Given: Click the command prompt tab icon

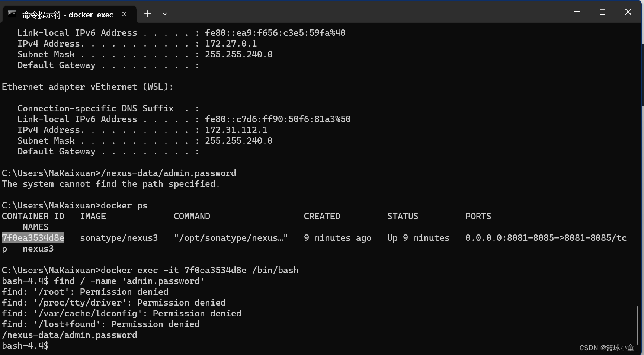Looking at the screenshot, I should click(x=12, y=14).
